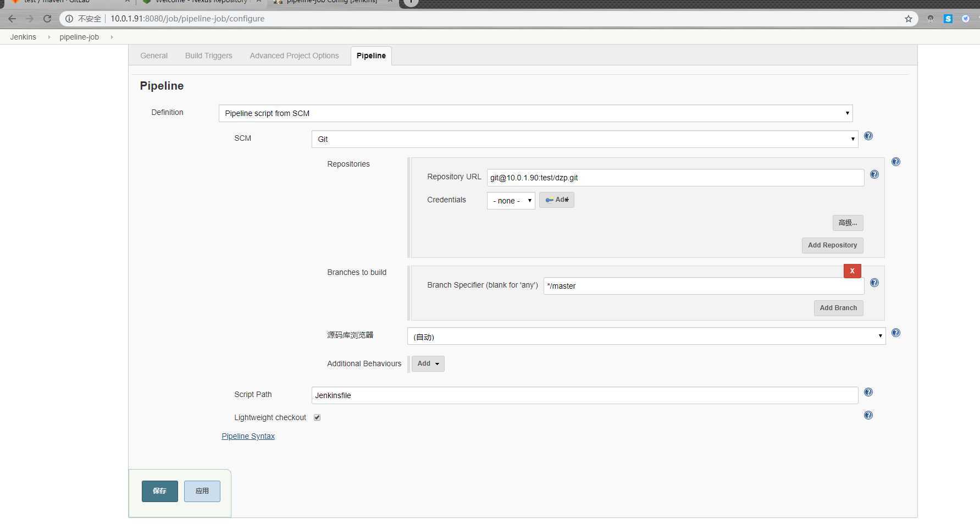Click the dark round extension icon
This screenshot has width=980, height=529.
931,19
